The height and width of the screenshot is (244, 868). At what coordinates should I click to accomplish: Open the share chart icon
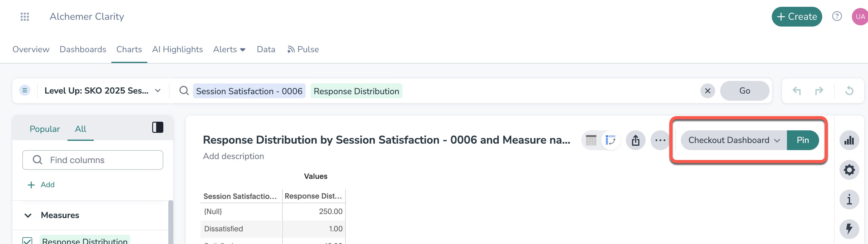635,140
